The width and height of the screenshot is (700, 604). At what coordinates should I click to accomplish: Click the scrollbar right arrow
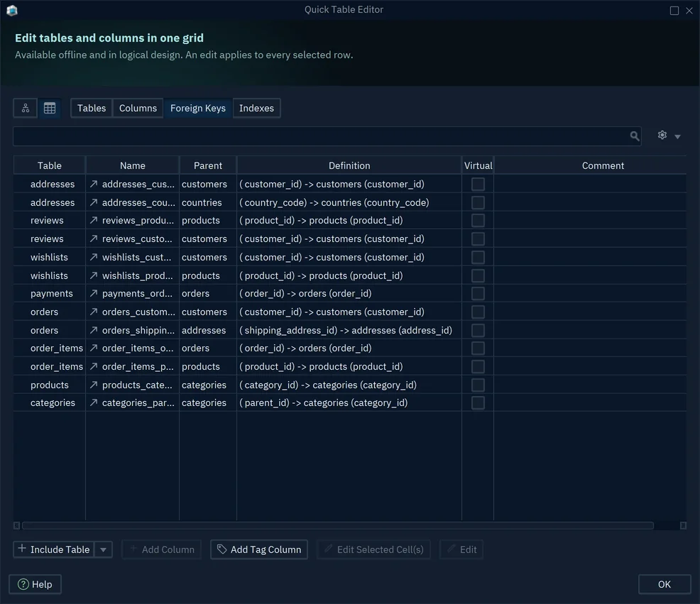coord(683,525)
